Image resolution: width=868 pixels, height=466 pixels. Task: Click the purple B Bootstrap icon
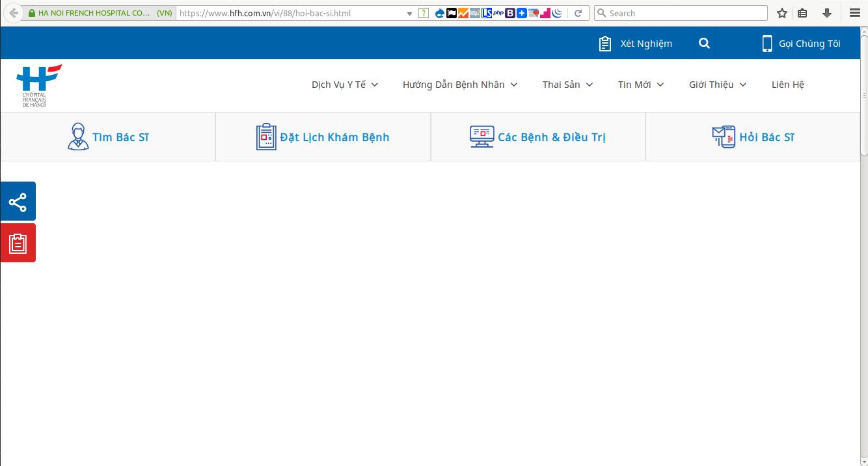[x=510, y=13]
